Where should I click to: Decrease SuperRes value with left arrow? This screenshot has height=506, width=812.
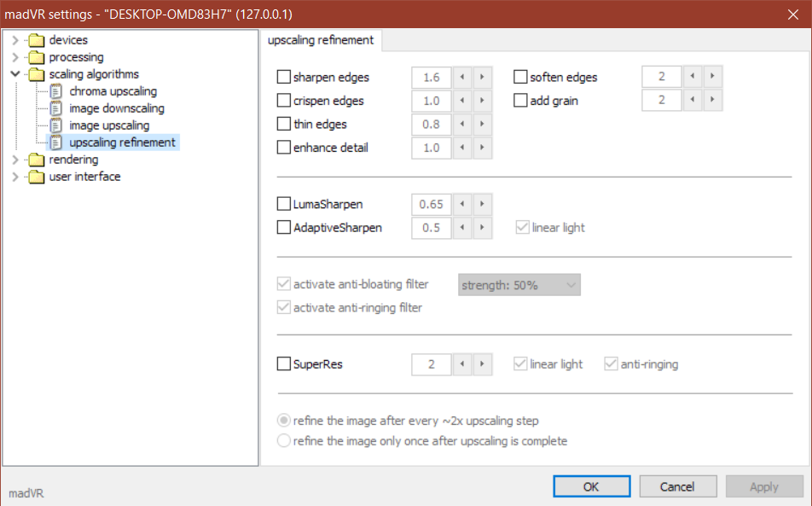pos(462,364)
